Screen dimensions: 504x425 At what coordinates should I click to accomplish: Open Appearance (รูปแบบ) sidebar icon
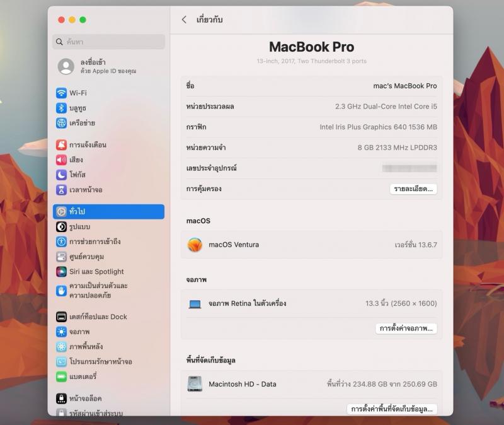pos(61,226)
